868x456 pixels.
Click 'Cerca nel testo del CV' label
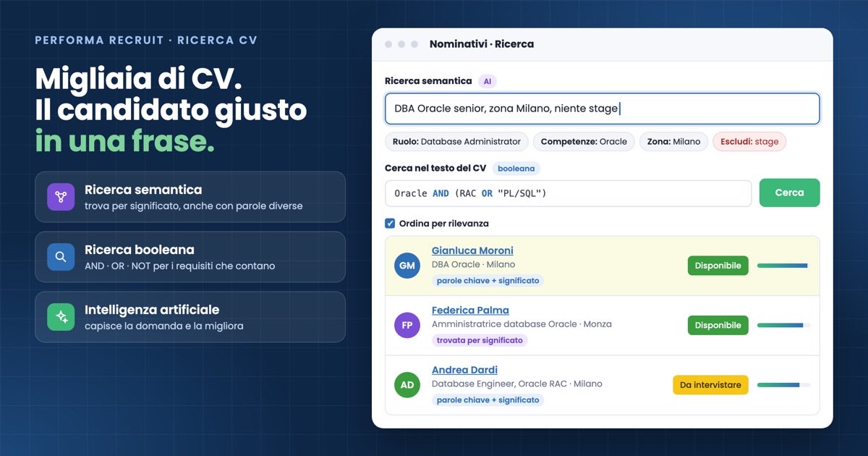pos(435,168)
